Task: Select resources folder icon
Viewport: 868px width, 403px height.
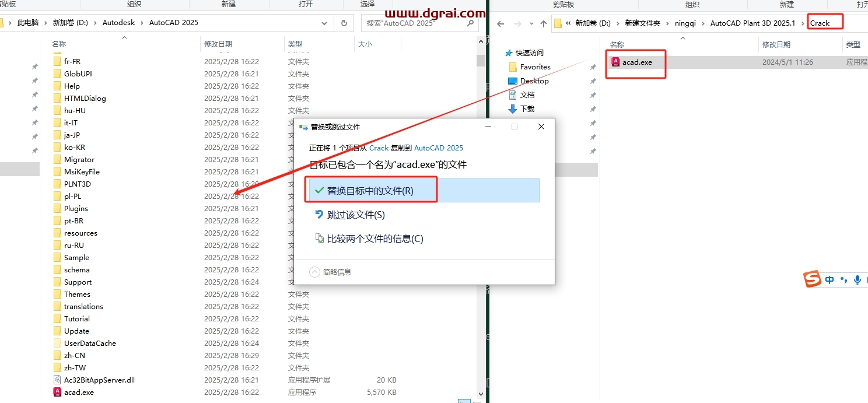Action: click(x=57, y=233)
